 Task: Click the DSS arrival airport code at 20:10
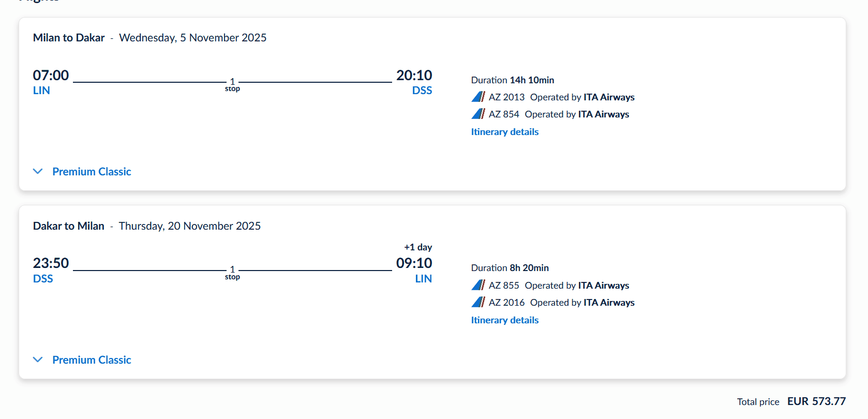click(x=422, y=91)
